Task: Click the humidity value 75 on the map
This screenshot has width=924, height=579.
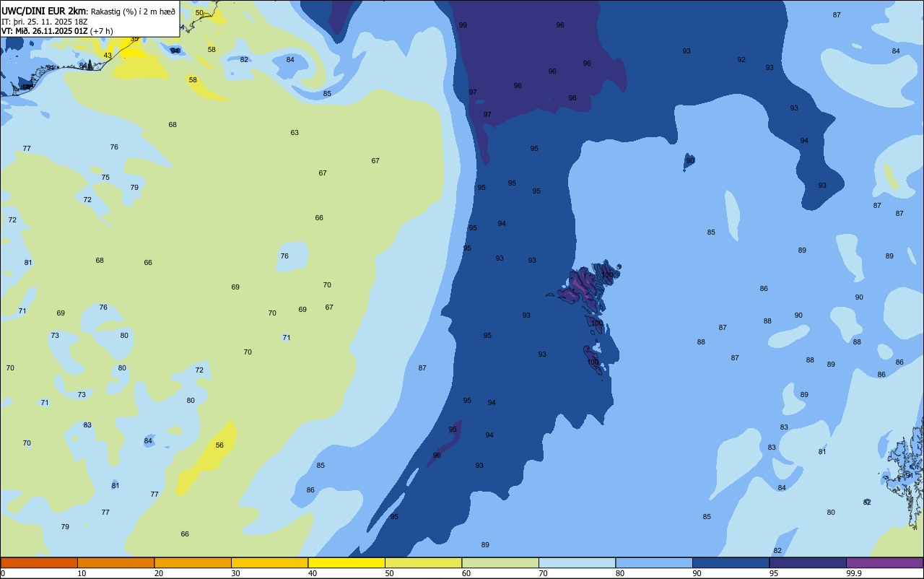Action: pyautogui.click(x=105, y=177)
